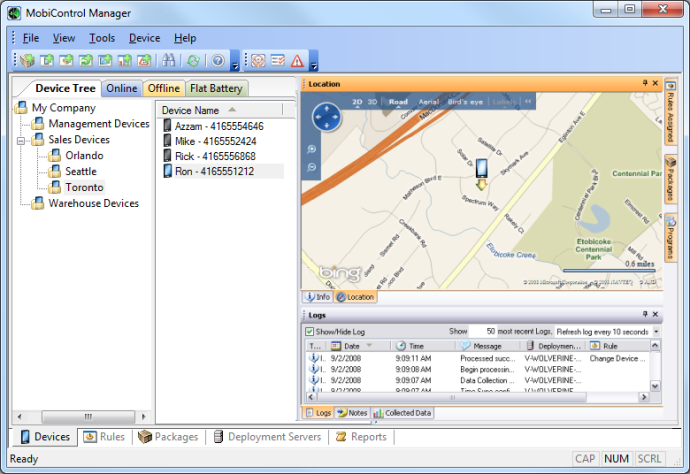
Task: Open the Device menu
Action: tap(144, 38)
